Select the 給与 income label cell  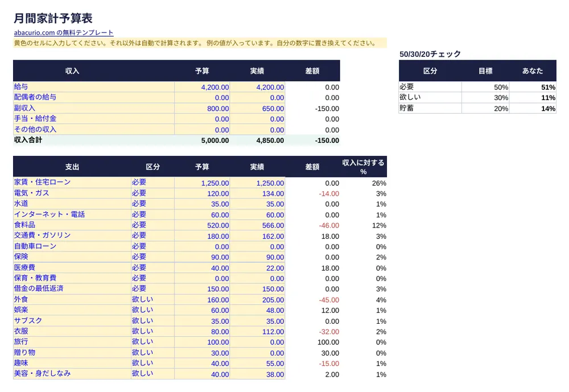pyautogui.click(x=94, y=86)
